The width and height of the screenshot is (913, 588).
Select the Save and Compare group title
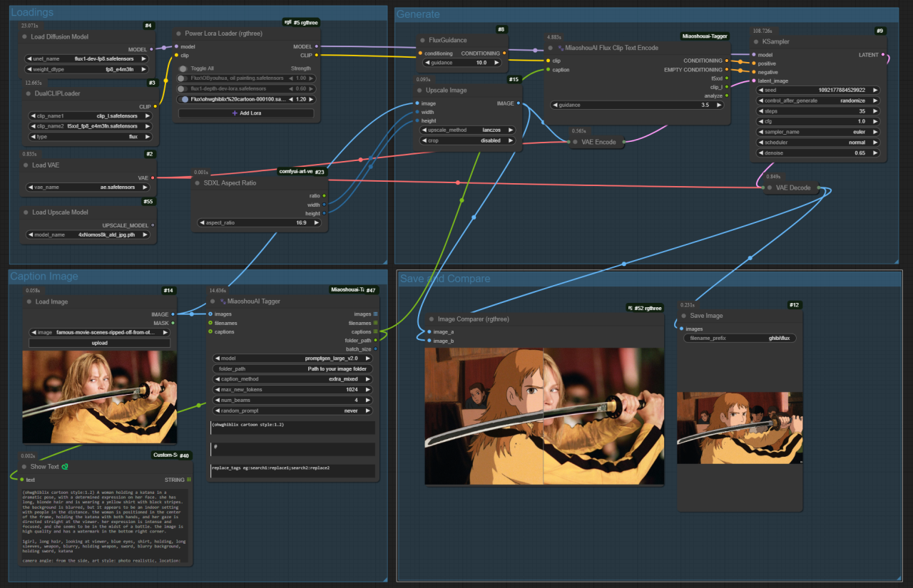(444, 279)
